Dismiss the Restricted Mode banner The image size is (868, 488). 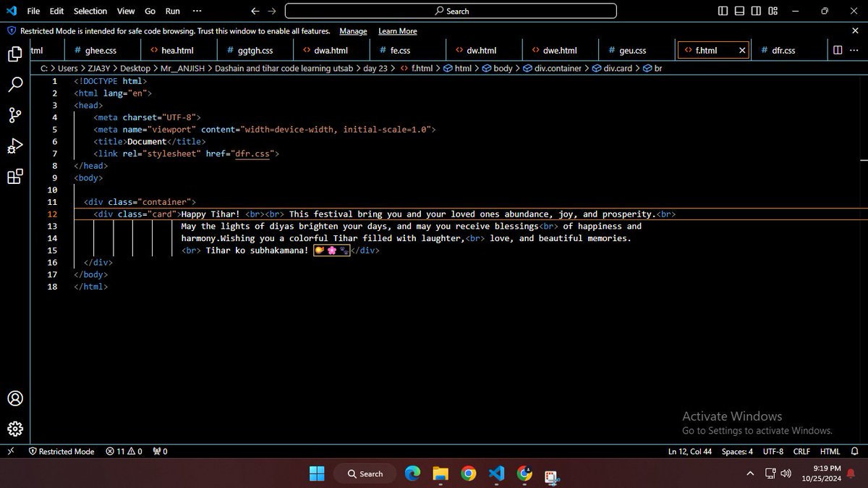[855, 31]
